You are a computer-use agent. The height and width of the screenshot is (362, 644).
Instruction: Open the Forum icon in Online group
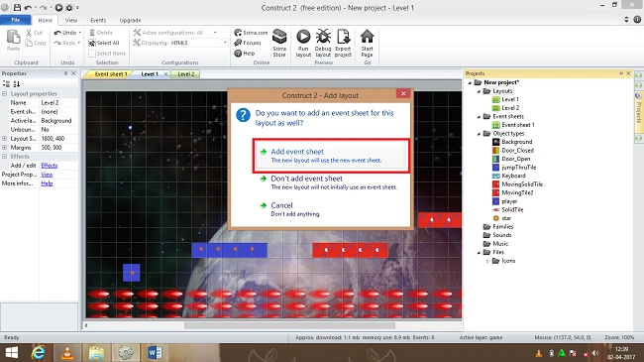pos(238,43)
